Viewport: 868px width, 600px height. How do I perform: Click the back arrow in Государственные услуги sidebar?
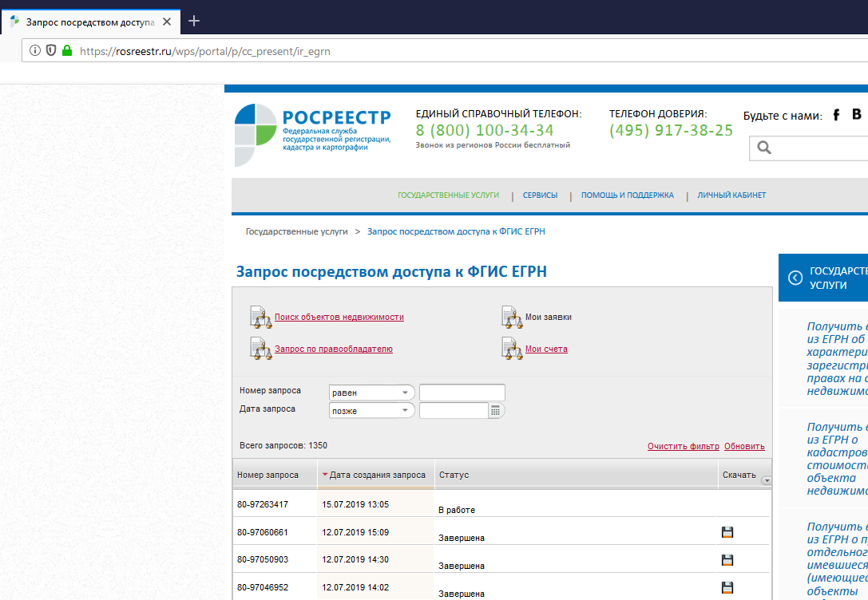(795, 278)
